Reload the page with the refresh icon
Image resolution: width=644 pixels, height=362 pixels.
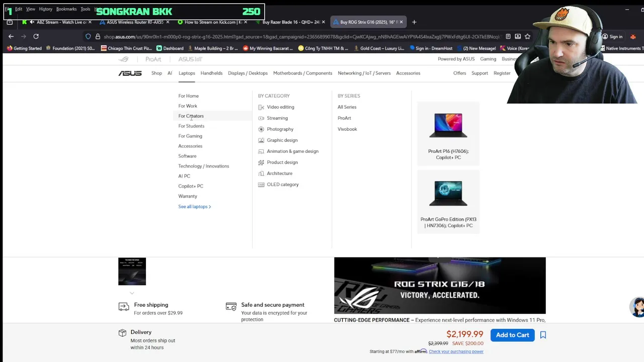coord(36,36)
